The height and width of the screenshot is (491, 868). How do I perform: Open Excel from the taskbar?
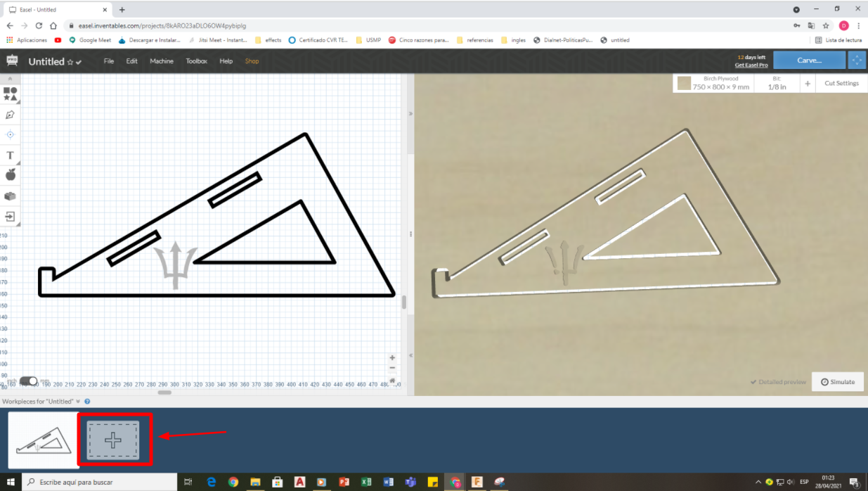point(366,482)
